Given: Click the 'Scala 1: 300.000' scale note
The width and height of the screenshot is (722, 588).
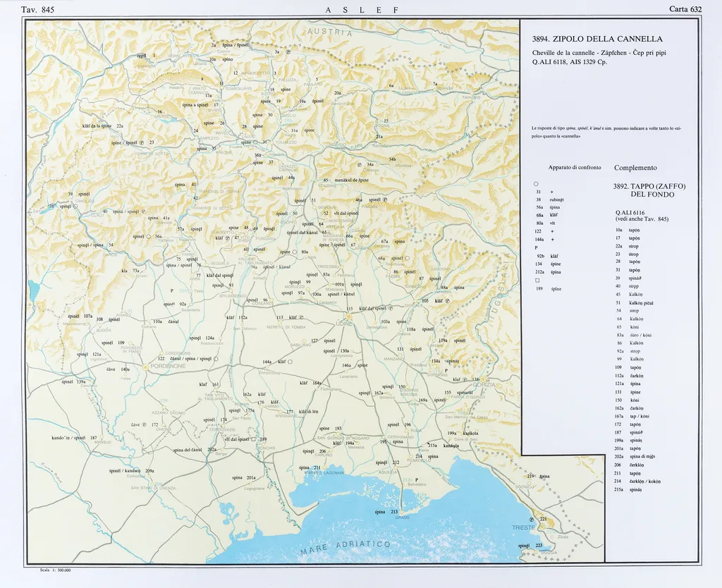Looking at the screenshot, I should click(56, 570).
